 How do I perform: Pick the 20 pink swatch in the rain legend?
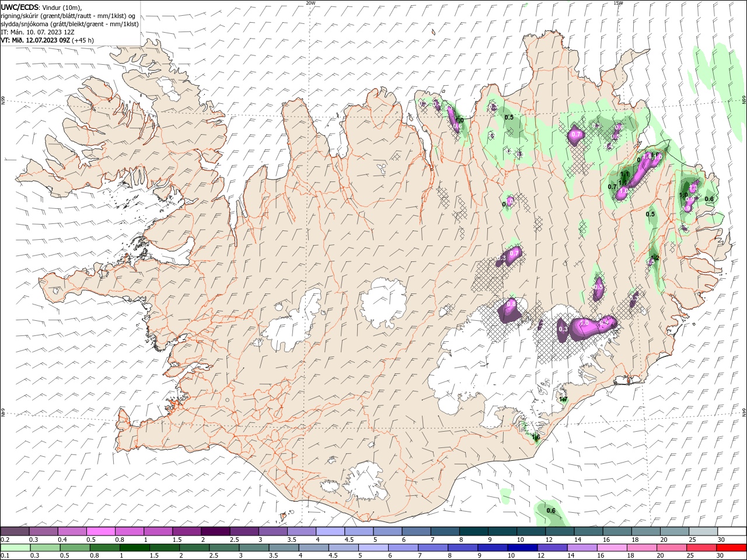[672, 548]
